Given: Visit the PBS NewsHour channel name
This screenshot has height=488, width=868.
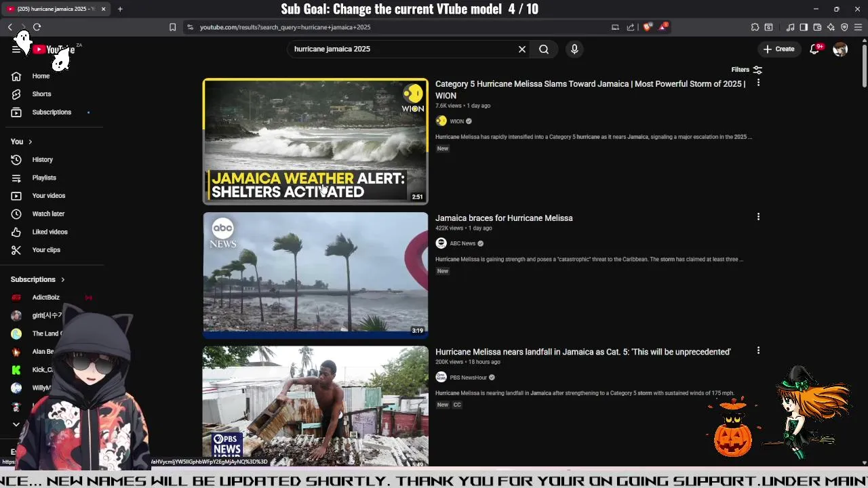Looking at the screenshot, I should [x=468, y=378].
